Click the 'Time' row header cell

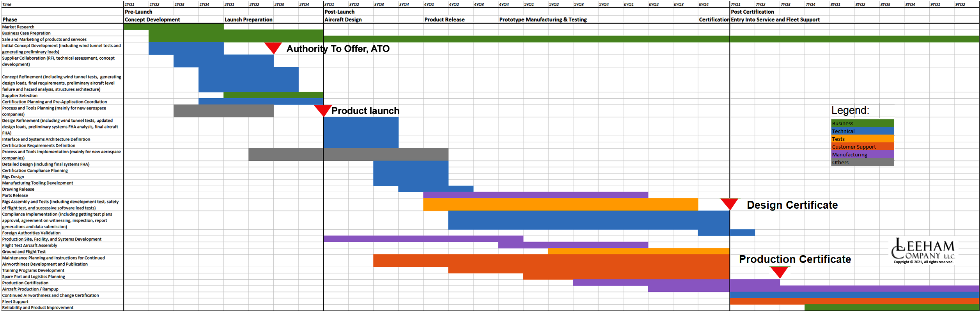coord(7,4)
